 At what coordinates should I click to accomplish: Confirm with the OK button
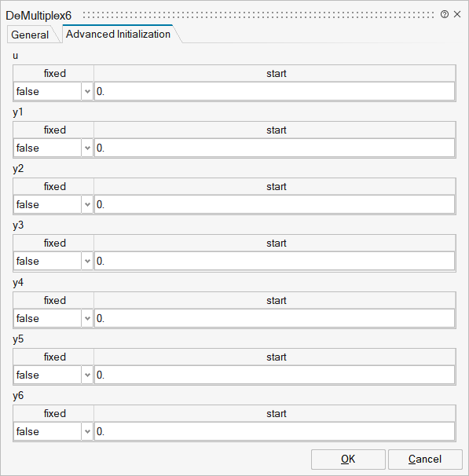(348, 460)
